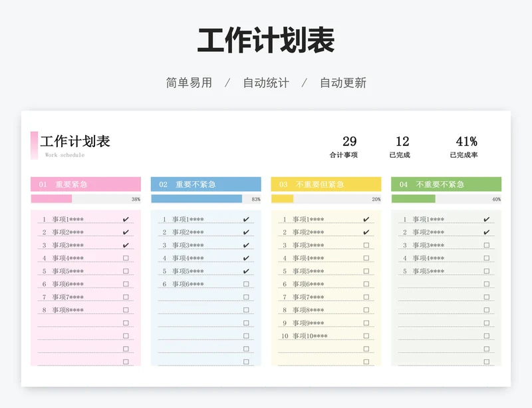Tick checkbox for 事项8 in 重要紧急
Viewport: 532px width, 408px height.
[x=126, y=310]
